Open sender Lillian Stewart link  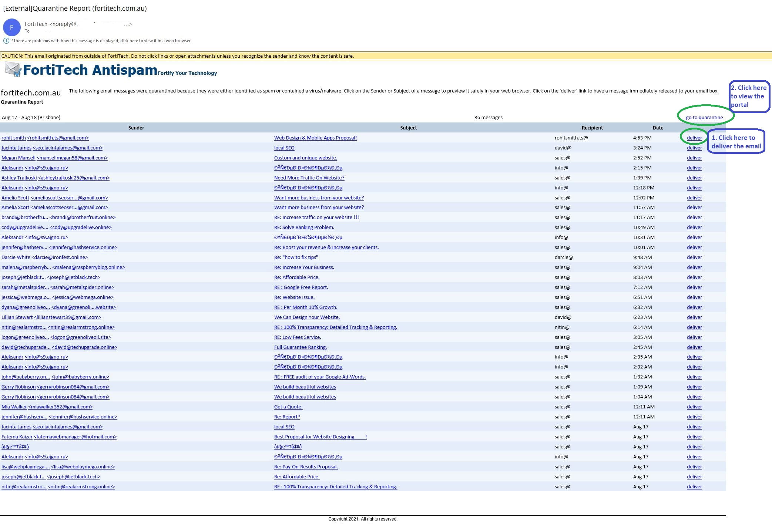51,317
